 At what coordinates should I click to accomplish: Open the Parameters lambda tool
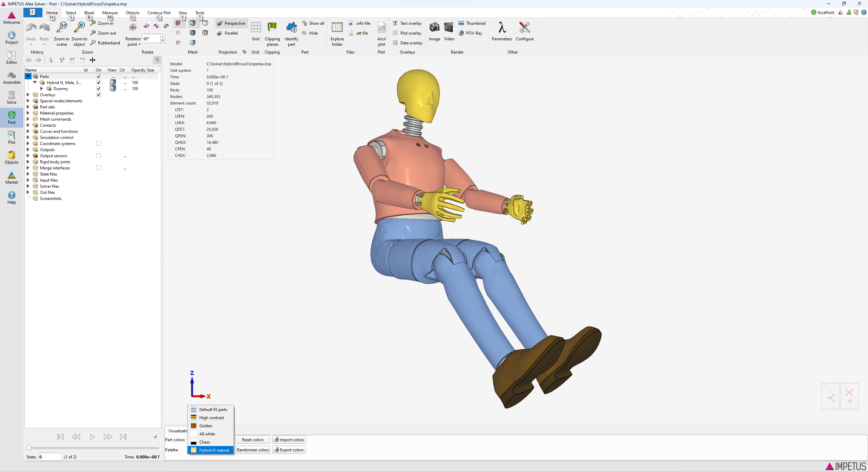502,32
